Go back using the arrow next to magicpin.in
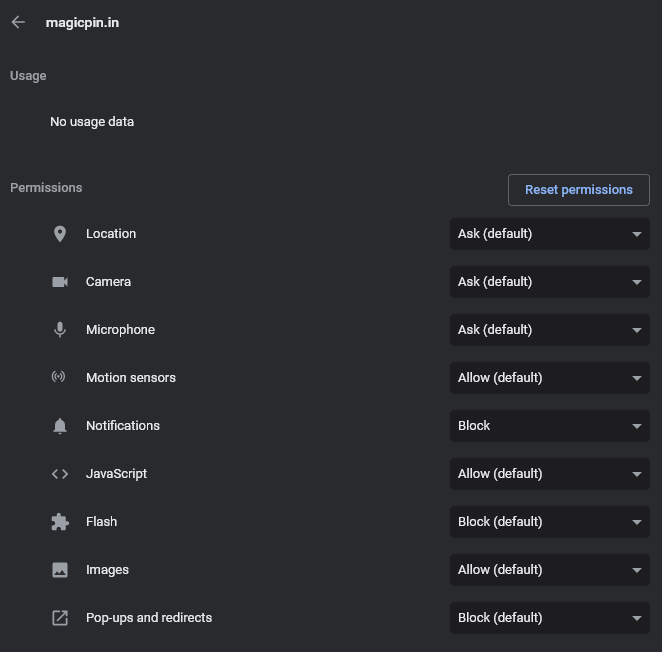The width and height of the screenshot is (662, 652). (x=18, y=22)
